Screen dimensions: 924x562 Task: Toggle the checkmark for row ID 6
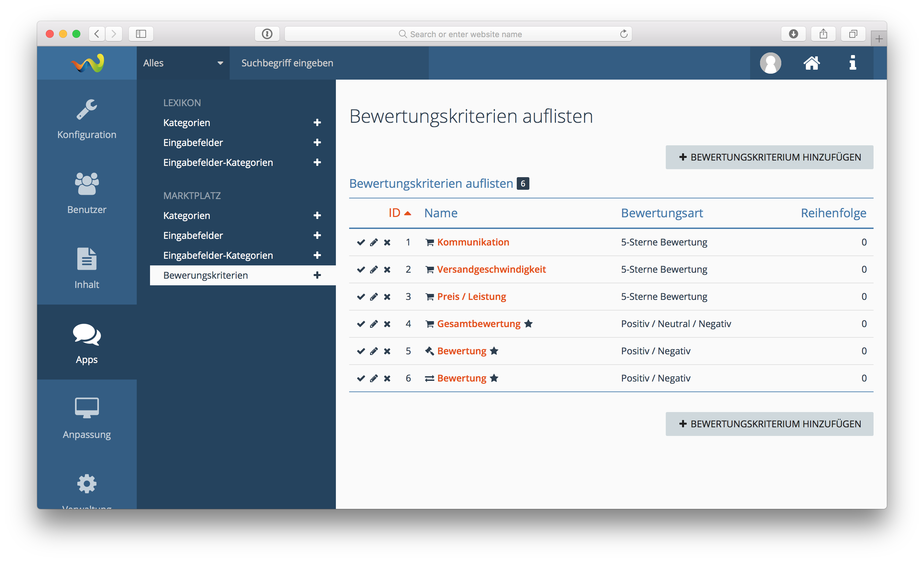pos(361,378)
